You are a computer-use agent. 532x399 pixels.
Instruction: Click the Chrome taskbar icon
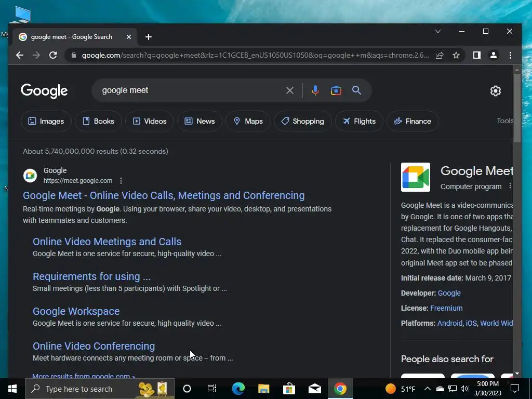pos(340,389)
